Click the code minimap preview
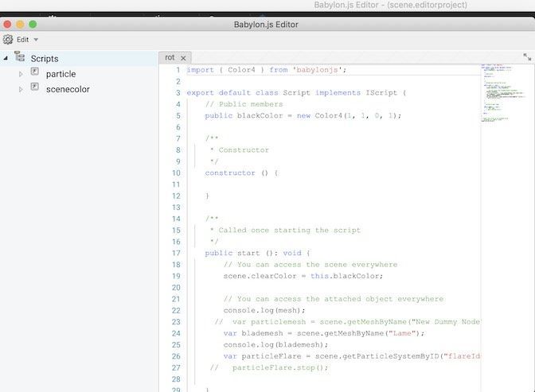Image resolution: width=535 pixels, height=392 pixels. [503, 93]
